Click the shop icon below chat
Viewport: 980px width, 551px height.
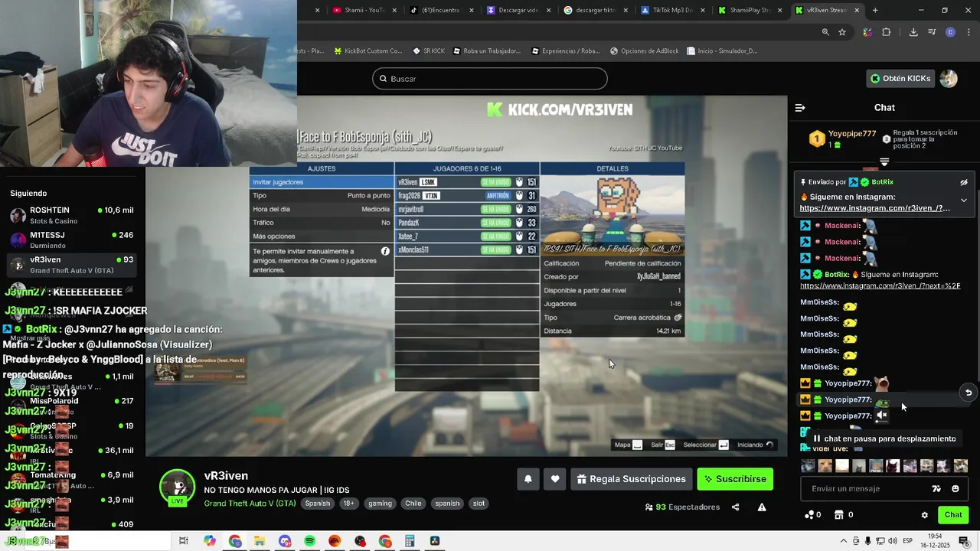tap(838, 515)
